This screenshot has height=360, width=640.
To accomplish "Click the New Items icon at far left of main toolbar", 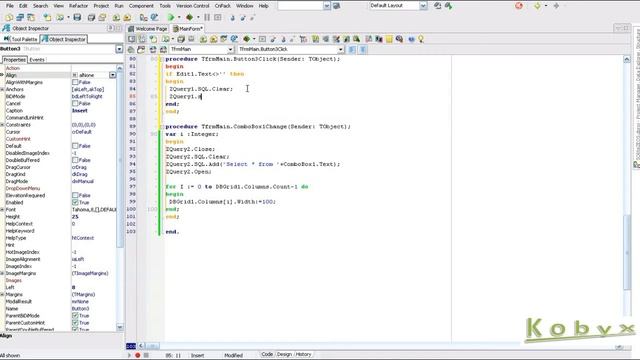I will (9, 17).
